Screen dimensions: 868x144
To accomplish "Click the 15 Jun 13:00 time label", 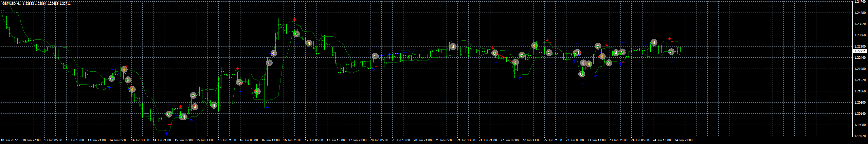I will (x=205, y=140).
